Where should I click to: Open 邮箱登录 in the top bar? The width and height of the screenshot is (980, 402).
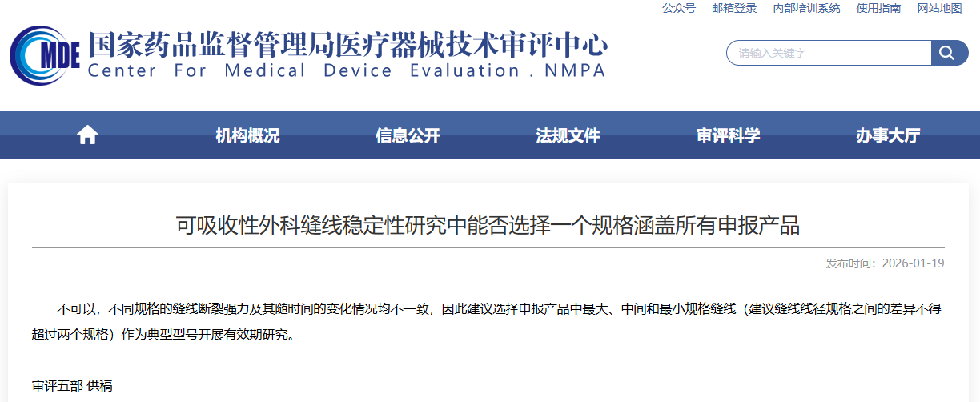pyautogui.click(x=734, y=8)
